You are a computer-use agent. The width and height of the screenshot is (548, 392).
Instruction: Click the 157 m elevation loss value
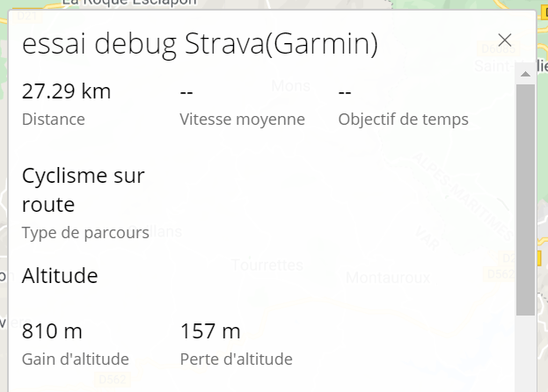(210, 331)
